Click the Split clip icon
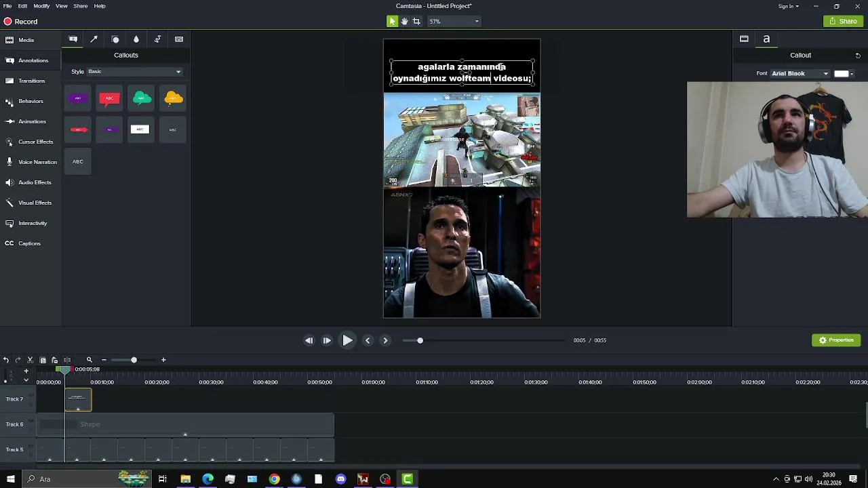Viewport: 868px width, 488px height. pos(67,360)
